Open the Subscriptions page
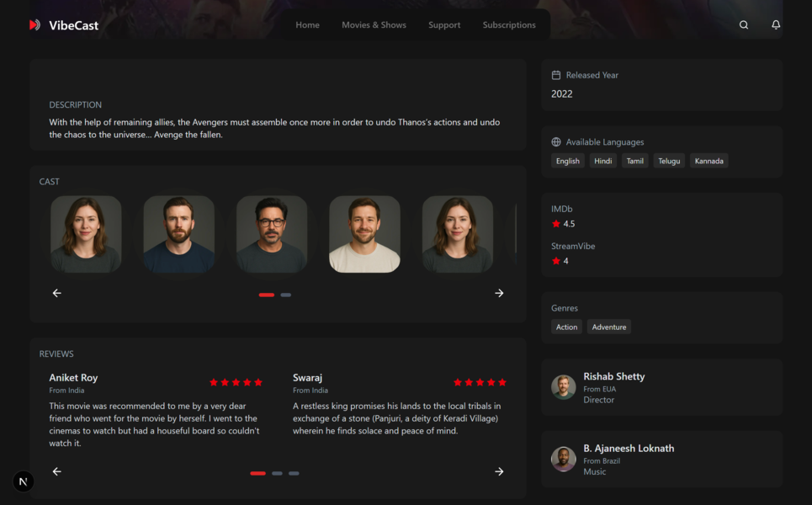This screenshot has height=505, width=812. pos(509,25)
